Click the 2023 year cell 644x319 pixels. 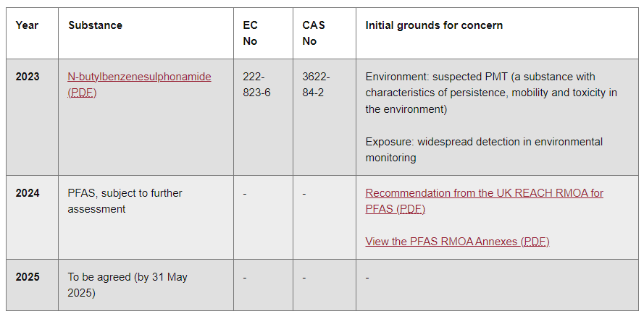28,77
